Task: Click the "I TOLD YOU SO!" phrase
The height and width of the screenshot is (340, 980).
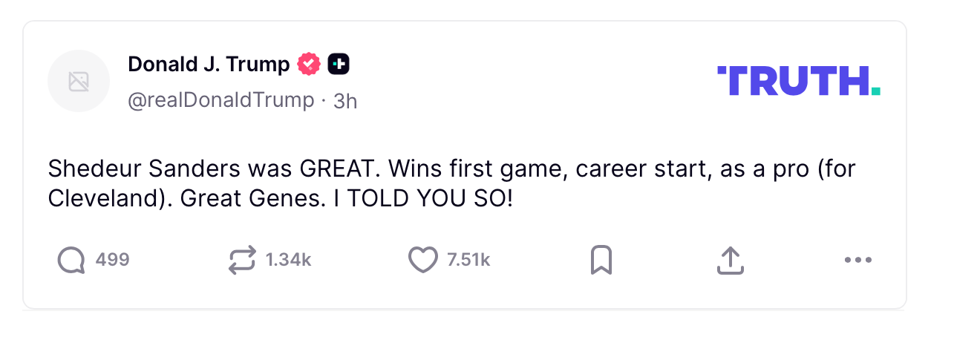Action: point(434,199)
